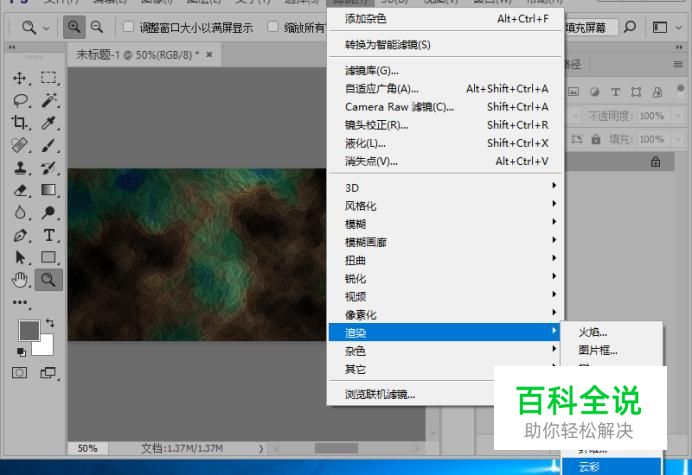The image size is (692, 475).
Task: Expand the 杂色 submenu
Action: [445, 351]
